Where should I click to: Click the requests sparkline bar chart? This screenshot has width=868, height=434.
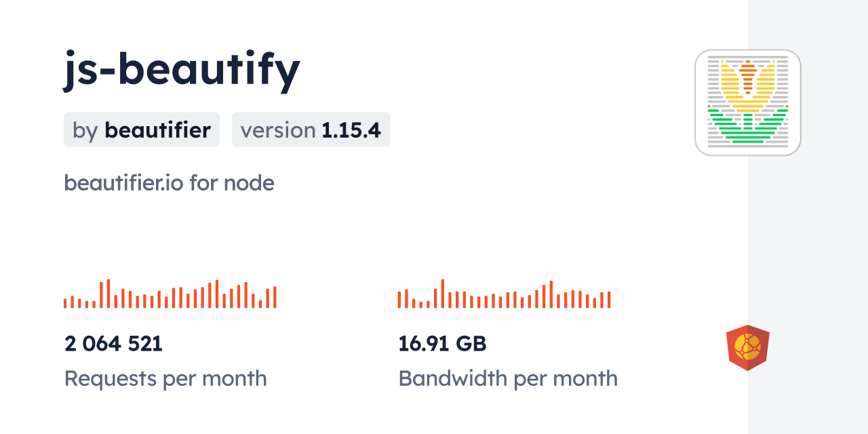click(x=170, y=294)
